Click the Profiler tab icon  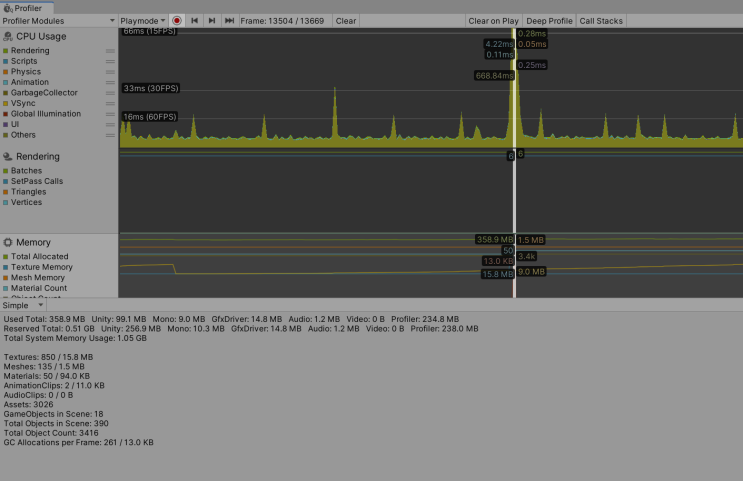coord(8,8)
